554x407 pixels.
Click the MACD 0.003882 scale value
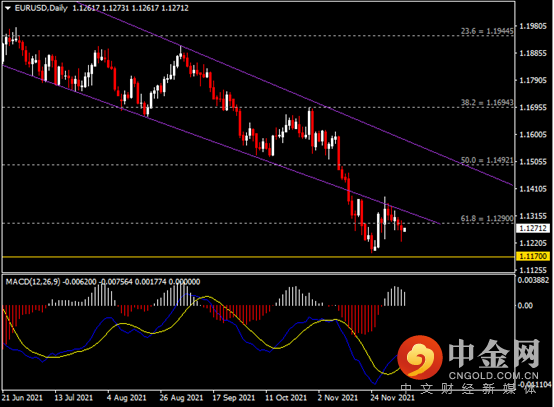(x=534, y=280)
